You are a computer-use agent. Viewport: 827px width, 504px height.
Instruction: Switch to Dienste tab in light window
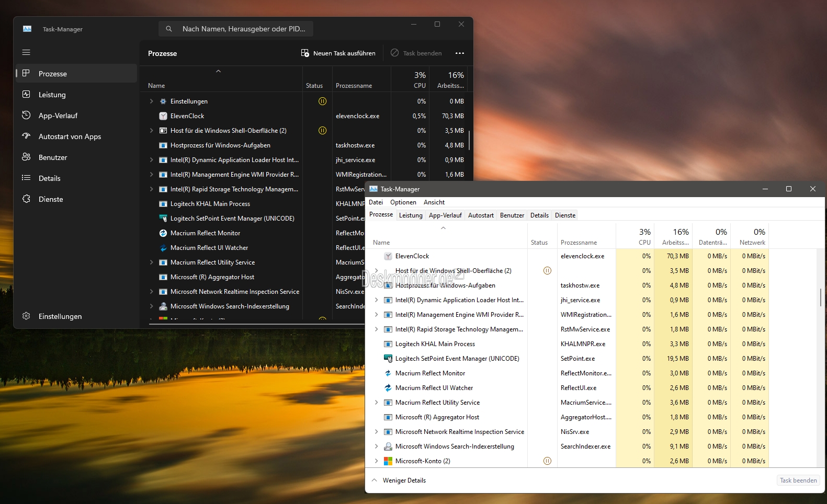click(x=565, y=215)
